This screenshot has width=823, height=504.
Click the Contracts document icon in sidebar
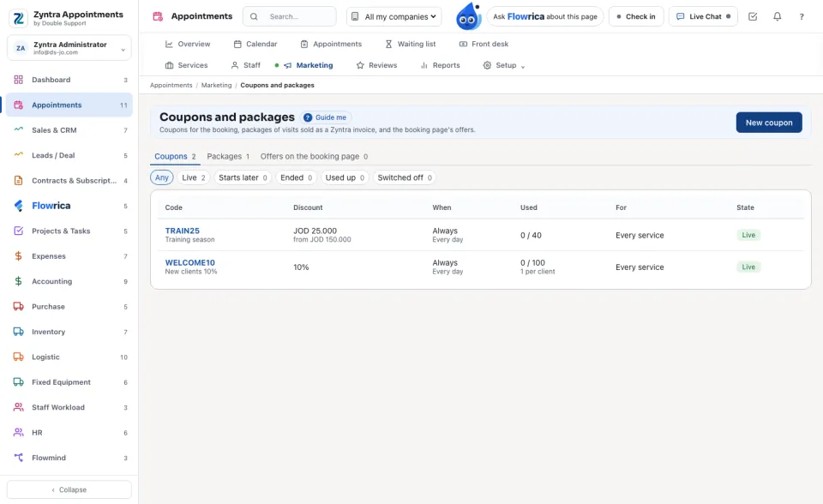18,181
